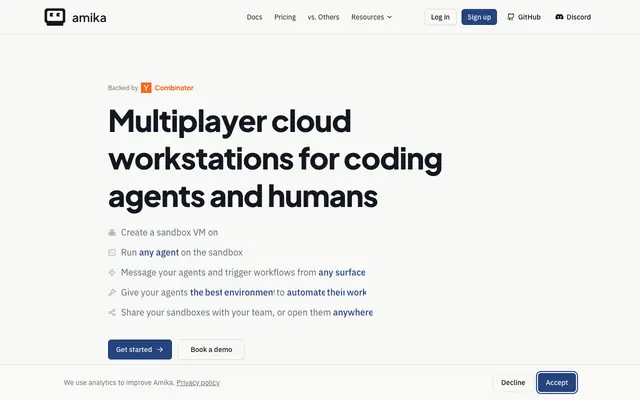This screenshot has width=640, height=400.
Task: Expand the Resources dropdown menu
Action: click(x=371, y=17)
